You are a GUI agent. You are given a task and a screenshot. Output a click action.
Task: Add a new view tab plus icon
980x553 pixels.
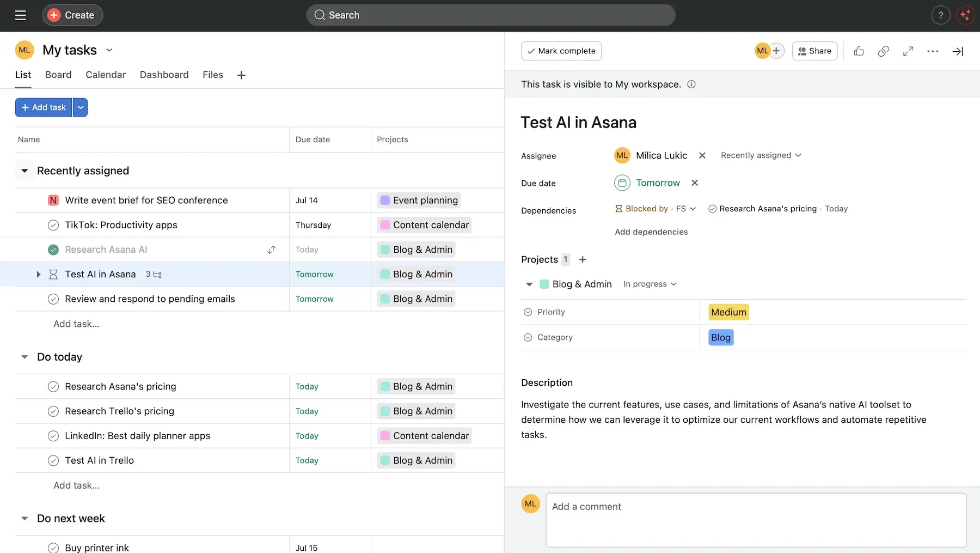(241, 75)
